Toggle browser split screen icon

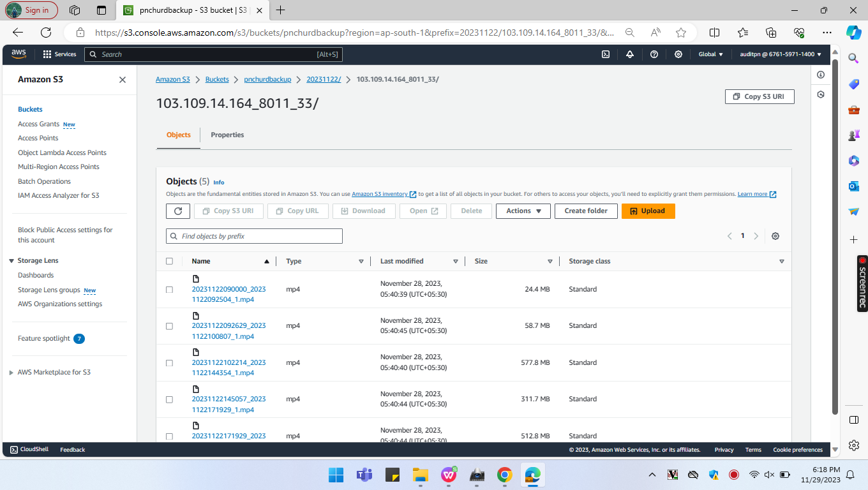pyautogui.click(x=715, y=33)
